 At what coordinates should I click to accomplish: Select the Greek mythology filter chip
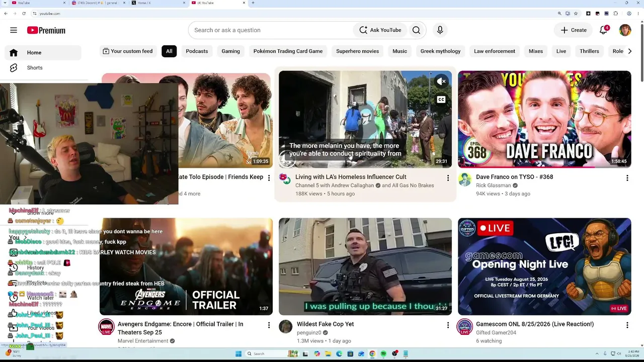(440, 51)
